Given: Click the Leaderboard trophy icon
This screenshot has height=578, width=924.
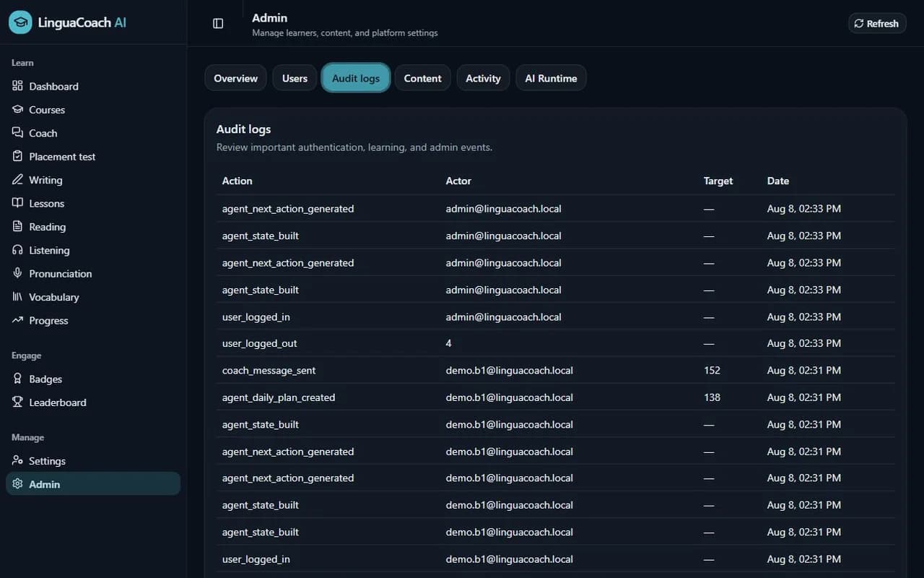Looking at the screenshot, I should coord(17,402).
